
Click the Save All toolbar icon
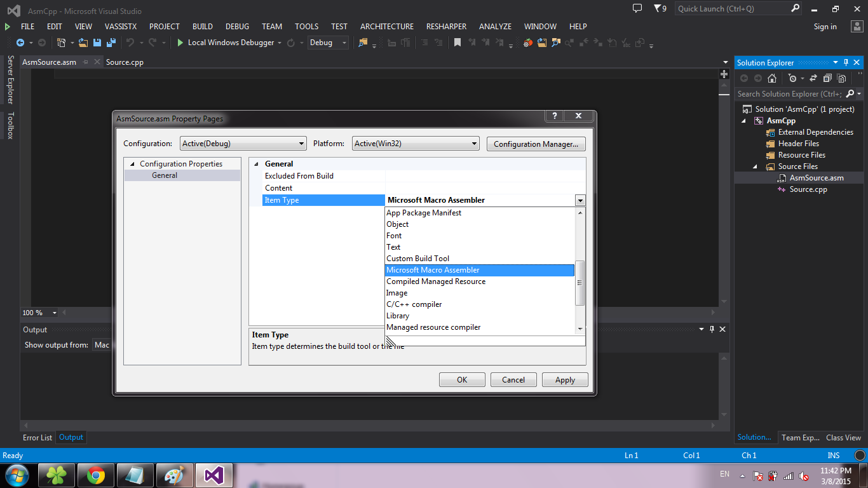[x=111, y=43]
